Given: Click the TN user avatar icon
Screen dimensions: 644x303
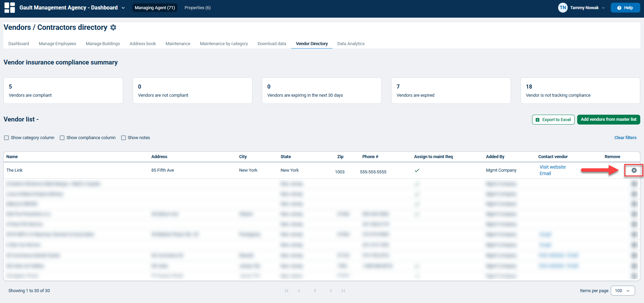Looking at the screenshot, I should (x=563, y=7).
